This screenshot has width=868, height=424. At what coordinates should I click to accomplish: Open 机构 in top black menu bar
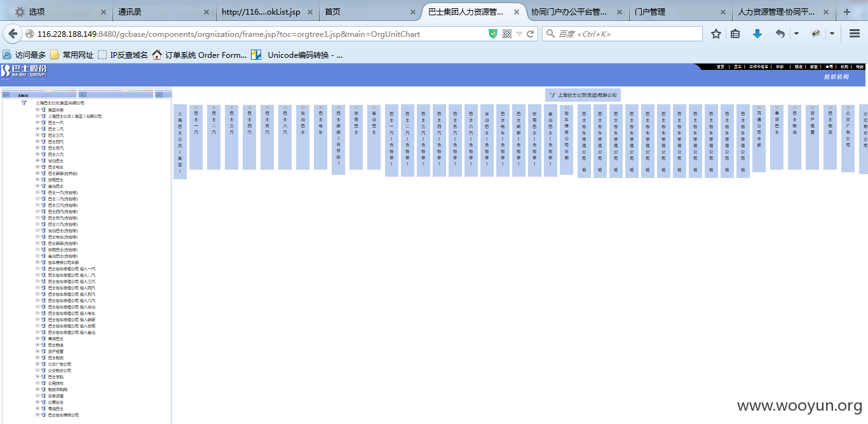(844, 66)
